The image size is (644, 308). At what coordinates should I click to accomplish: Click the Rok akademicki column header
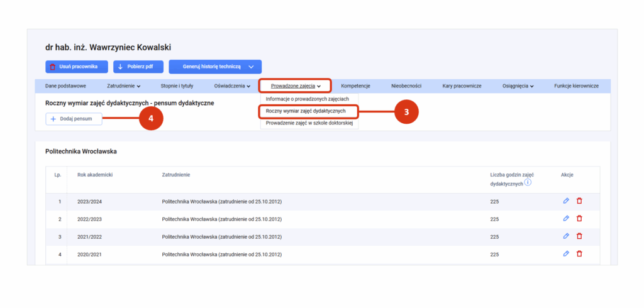95,175
